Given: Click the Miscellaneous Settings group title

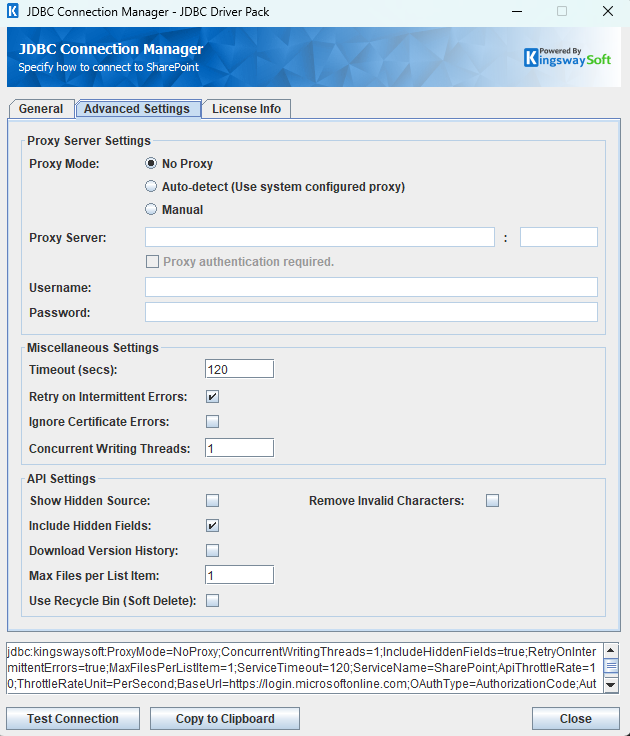Looking at the screenshot, I should point(93,348).
